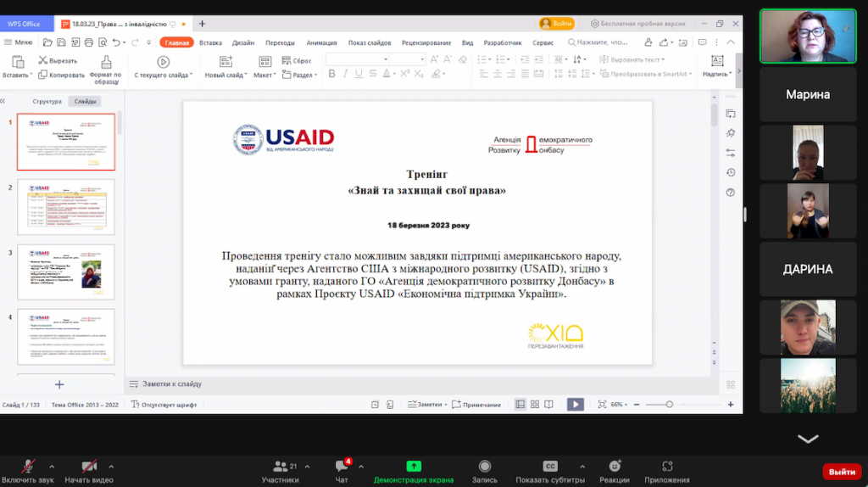
Task: Expand video options arrow beside Начать видео
Action: tap(111, 467)
